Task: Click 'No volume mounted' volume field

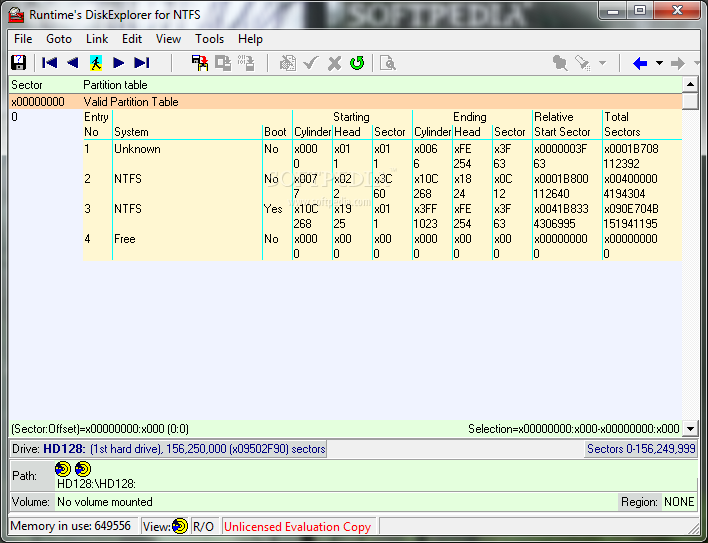Action: point(336,502)
